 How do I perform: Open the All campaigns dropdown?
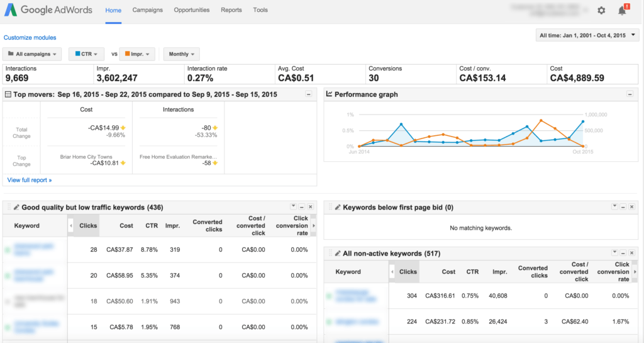[33, 54]
